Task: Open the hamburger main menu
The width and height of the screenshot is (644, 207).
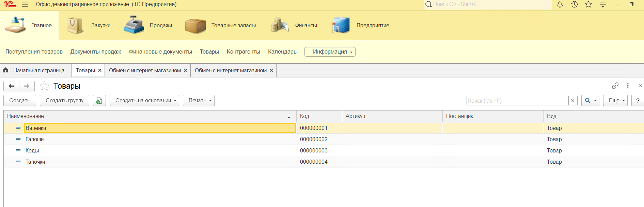Action: 25,4
